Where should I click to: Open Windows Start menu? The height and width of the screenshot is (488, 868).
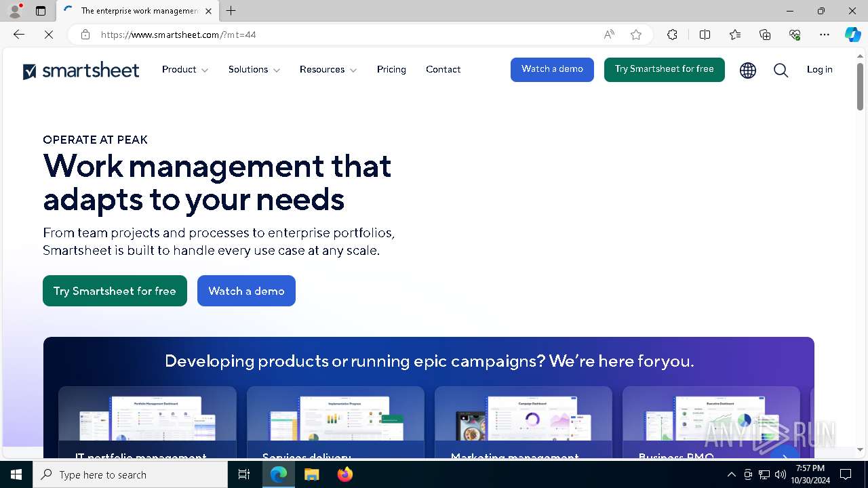16,474
